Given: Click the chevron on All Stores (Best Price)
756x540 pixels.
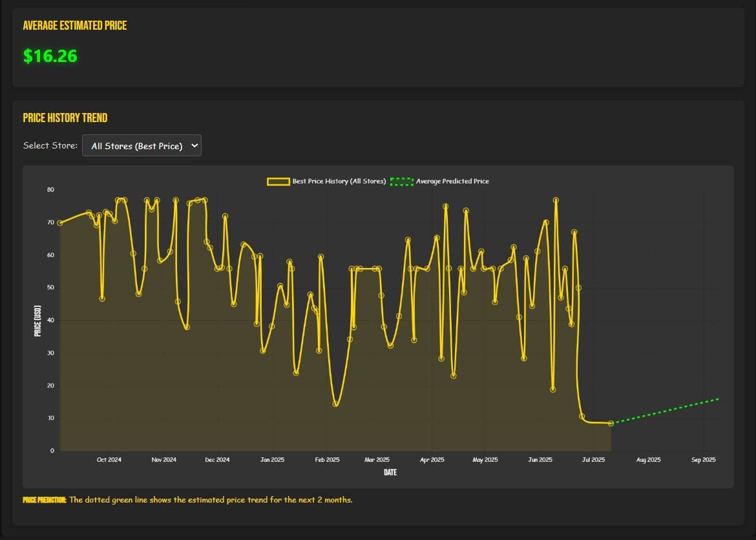Looking at the screenshot, I should pyautogui.click(x=194, y=145).
